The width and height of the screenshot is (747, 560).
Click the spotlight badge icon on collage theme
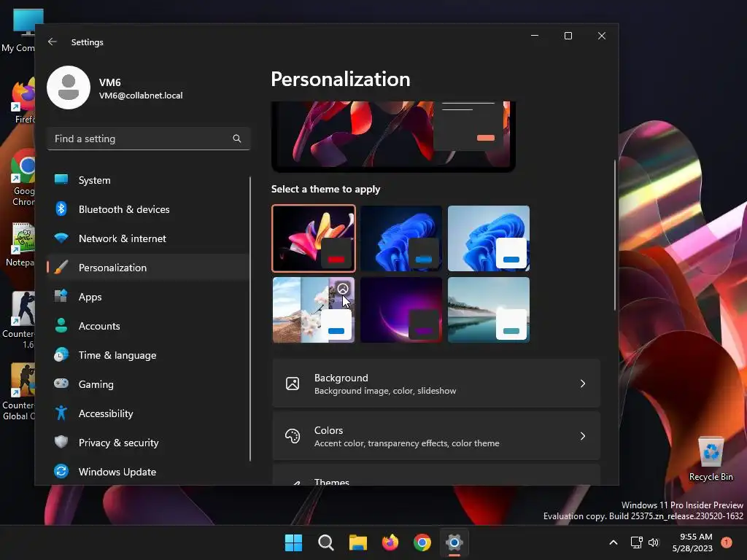pos(343,289)
